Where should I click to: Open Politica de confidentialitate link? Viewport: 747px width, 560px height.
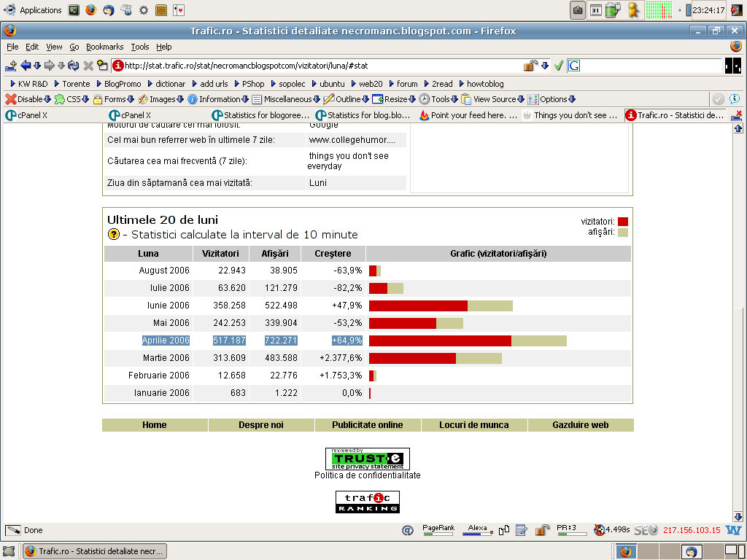[x=368, y=475]
